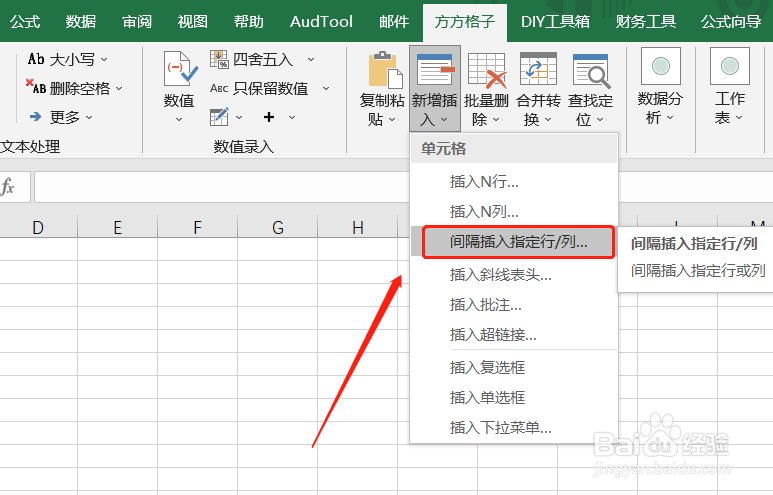Open the 视图 ribbon tab
Viewport: 773px width, 495px height.
(193, 22)
